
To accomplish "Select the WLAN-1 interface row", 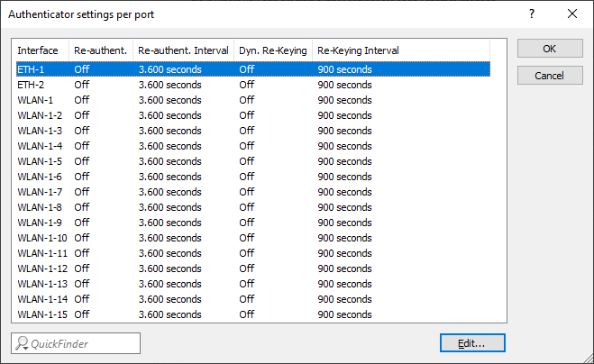I will click(35, 100).
